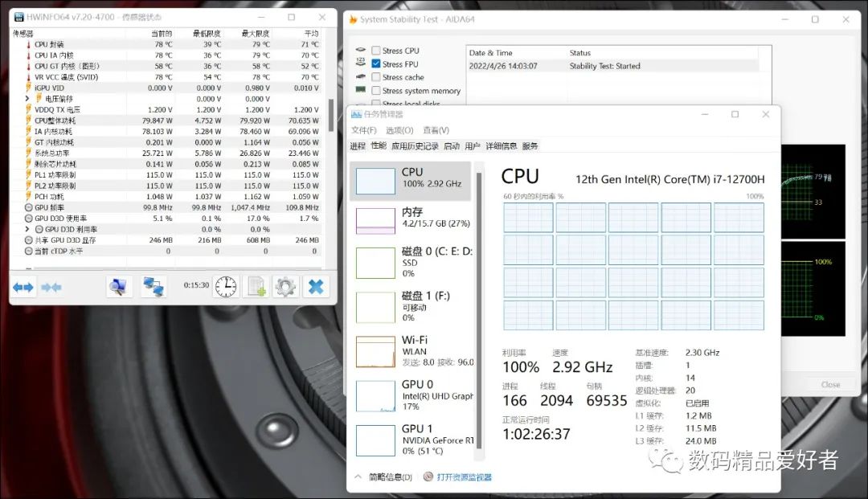This screenshot has height=499, width=868.
Task: Switch to the 应用历史记录 tab
Action: [415, 146]
